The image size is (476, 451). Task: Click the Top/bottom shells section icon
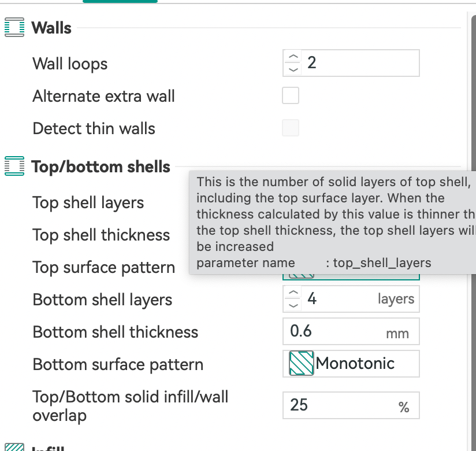coord(14,167)
